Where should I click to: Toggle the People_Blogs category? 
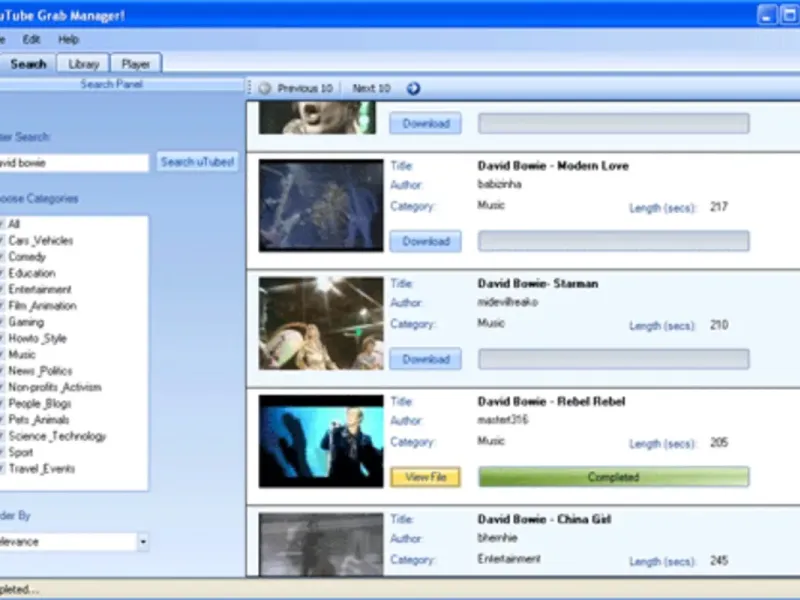pyautogui.click(x=40, y=404)
